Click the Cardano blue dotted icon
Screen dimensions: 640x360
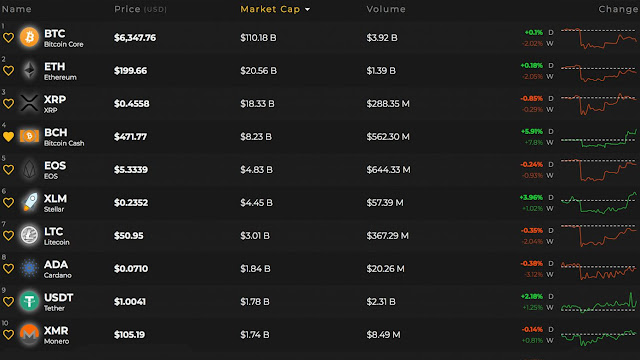29,268
